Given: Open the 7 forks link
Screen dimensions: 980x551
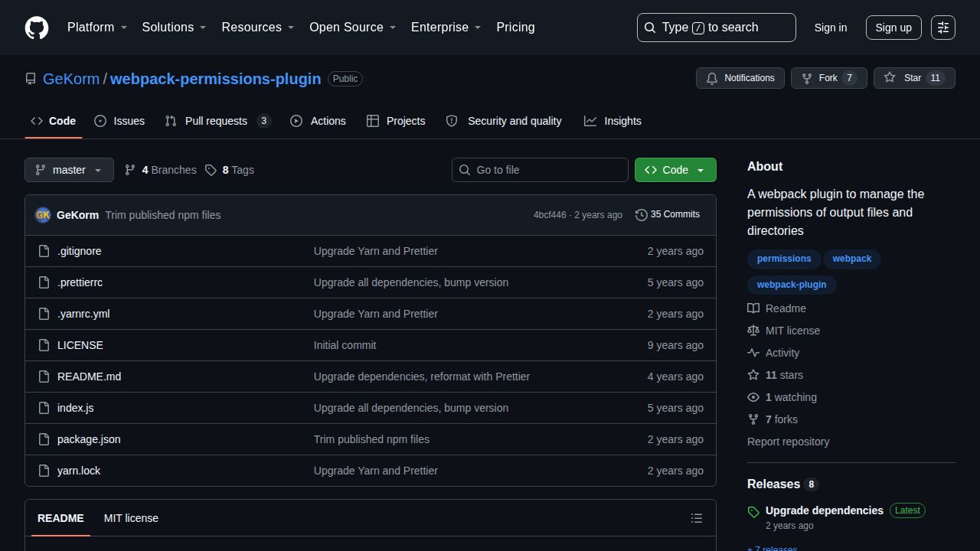Looking at the screenshot, I should click(773, 419).
